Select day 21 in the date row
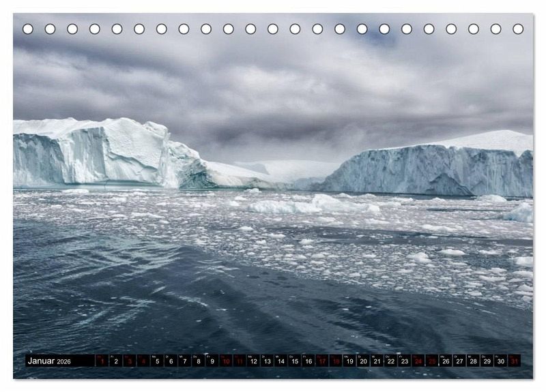546x392 pixels. (x=377, y=361)
